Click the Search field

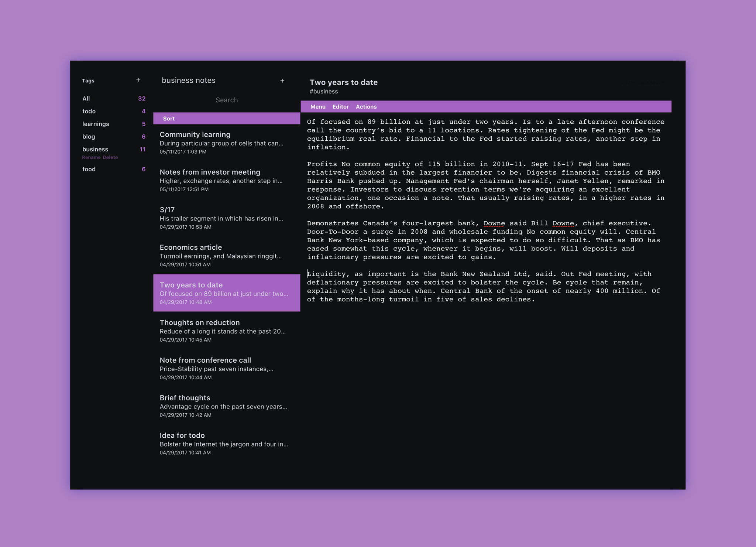pyautogui.click(x=227, y=100)
